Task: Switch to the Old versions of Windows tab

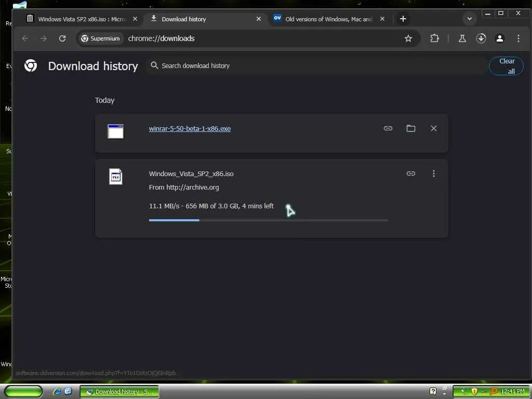Action: click(x=328, y=19)
